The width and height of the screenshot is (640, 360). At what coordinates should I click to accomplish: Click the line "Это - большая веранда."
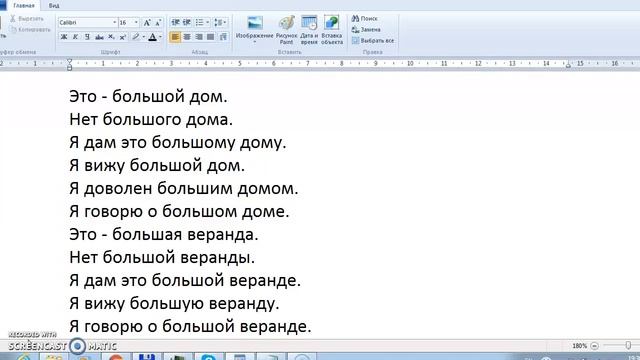click(164, 234)
